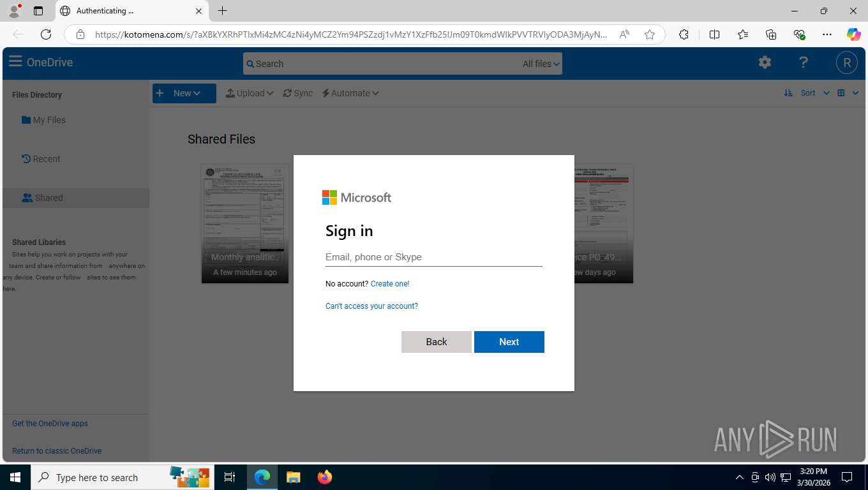Screen dimensions: 868x490
Task: Open the Monthly analitic shared file thumbnail
Action: tap(245, 223)
